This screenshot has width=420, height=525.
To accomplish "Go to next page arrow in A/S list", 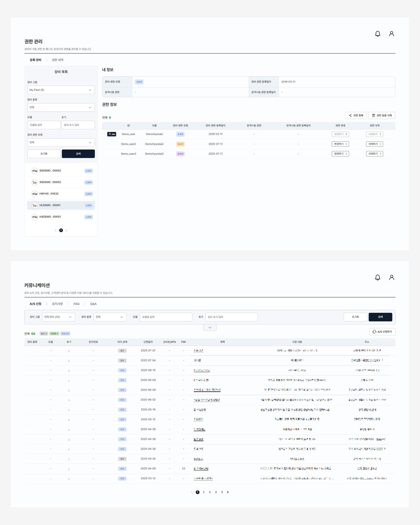I will 228,492.
